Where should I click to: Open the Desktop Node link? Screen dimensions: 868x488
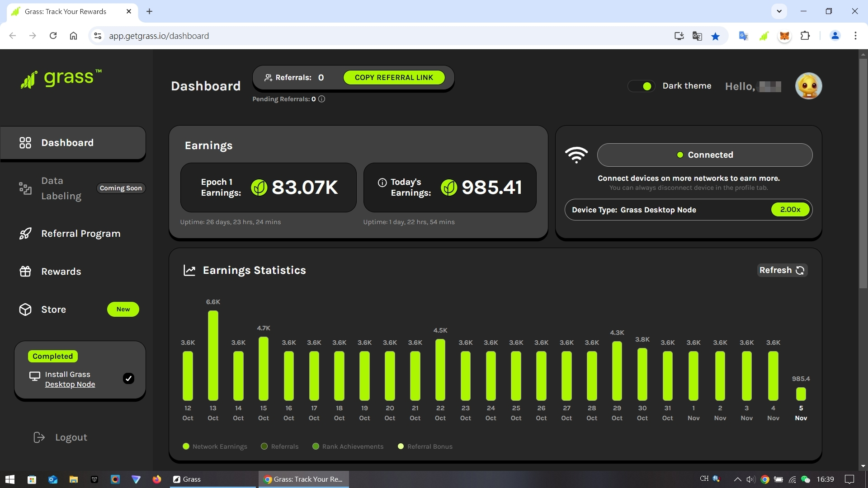(x=70, y=385)
